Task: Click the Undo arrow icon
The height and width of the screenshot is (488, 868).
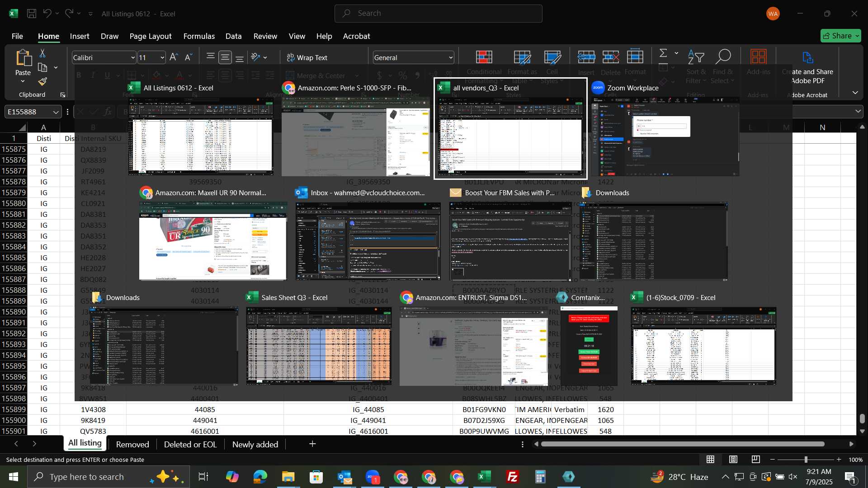Action: click(47, 14)
